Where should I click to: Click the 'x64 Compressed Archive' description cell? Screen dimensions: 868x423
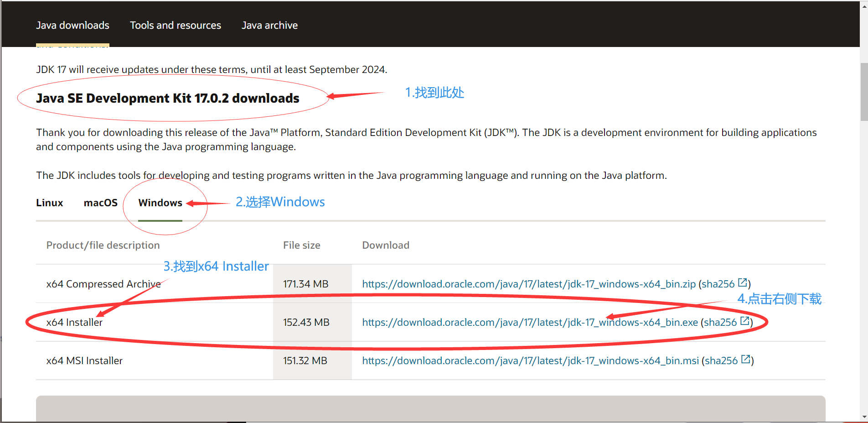coord(103,284)
